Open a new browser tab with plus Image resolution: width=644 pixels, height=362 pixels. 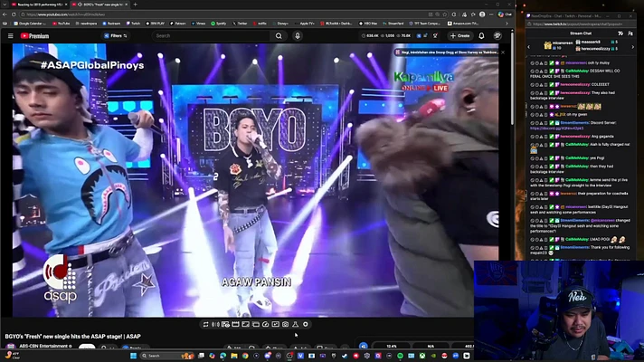tap(135, 5)
